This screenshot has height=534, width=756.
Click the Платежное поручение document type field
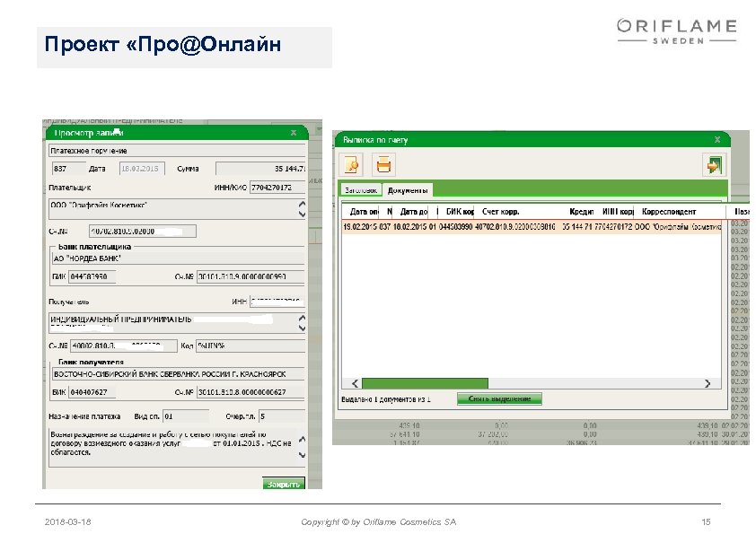(x=177, y=151)
